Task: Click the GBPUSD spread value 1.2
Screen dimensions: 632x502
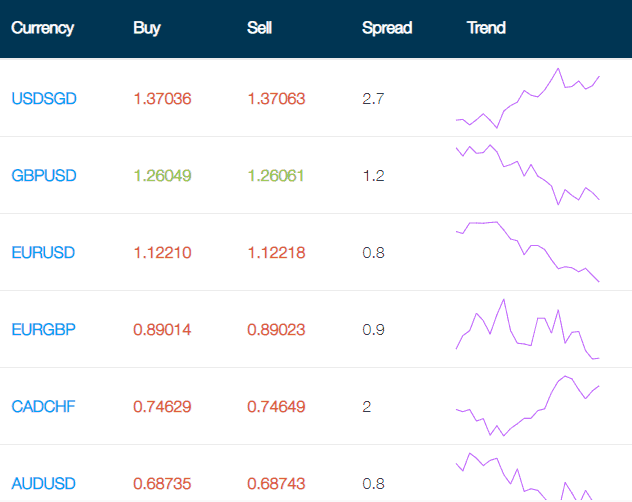Action: [373, 176]
